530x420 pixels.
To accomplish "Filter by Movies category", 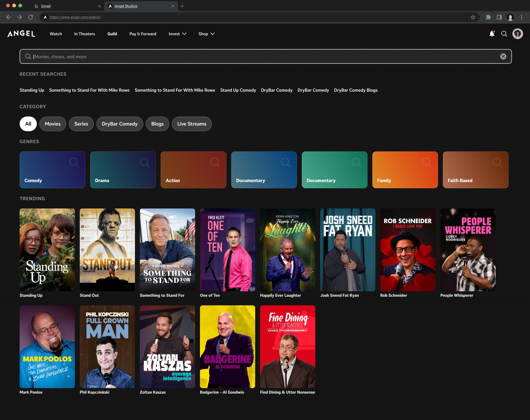I will 53,124.
